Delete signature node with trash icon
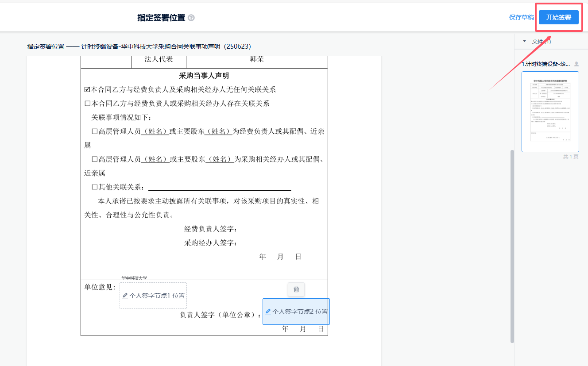Viewport: 588px width, 366px height. pyautogui.click(x=296, y=289)
